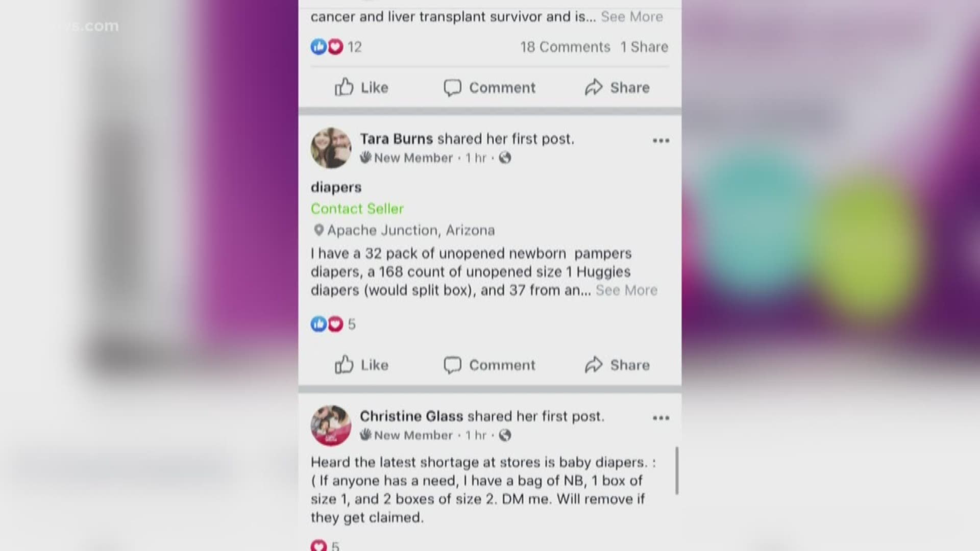Open Christine Glass profile picture
Image resolution: width=980 pixels, height=551 pixels.
pos(331,425)
